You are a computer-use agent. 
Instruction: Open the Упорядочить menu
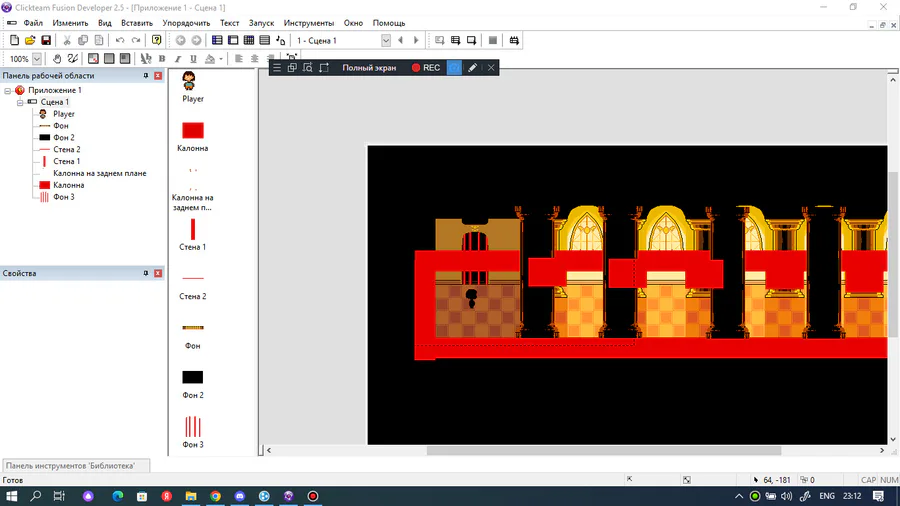pos(186,23)
